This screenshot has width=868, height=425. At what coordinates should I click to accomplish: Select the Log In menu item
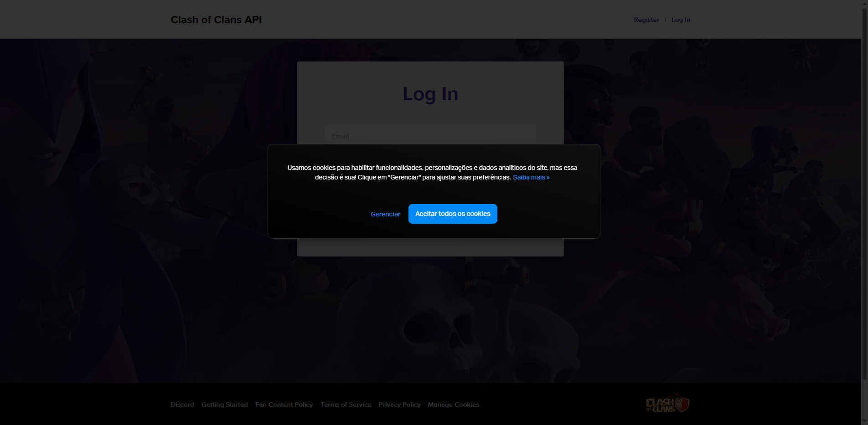coord(680,20)
